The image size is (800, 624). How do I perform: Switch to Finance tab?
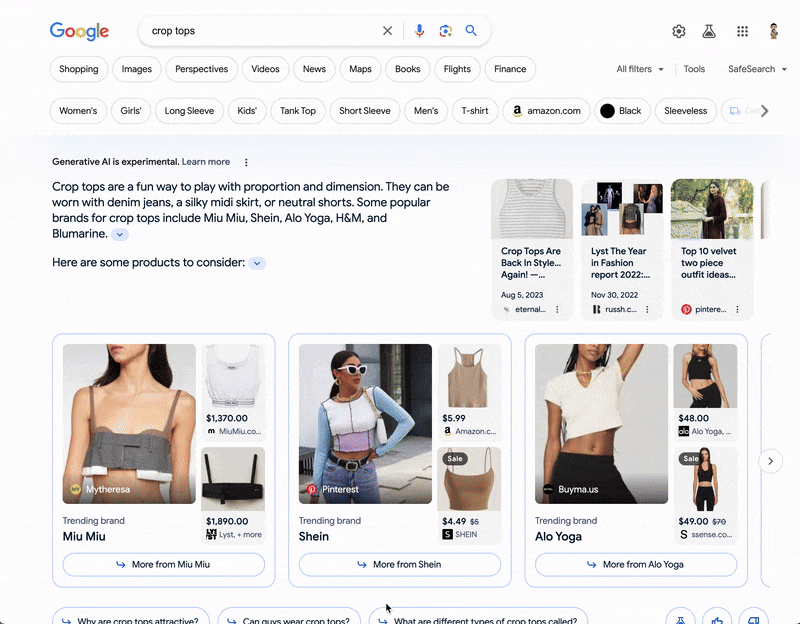click(510, 69)
